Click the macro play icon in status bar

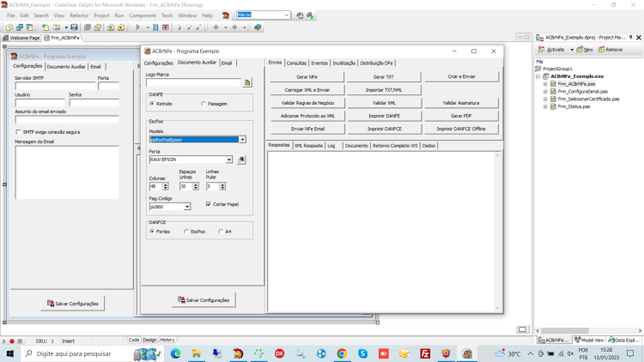[x=4, y=341]
